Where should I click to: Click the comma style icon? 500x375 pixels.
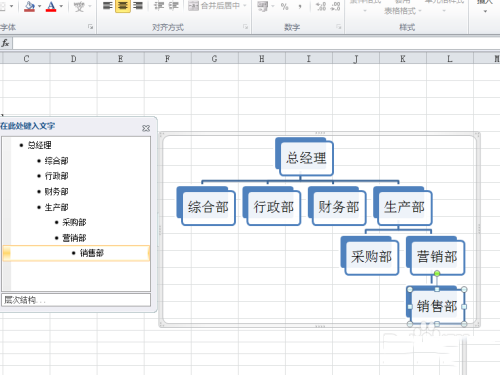[x=300, y=6]
